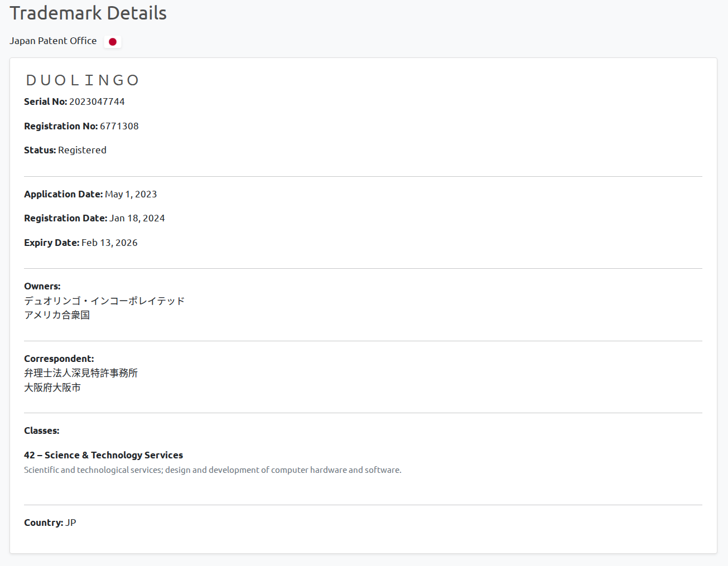
Task: Click the Classes section label
Action: (42, 430)
